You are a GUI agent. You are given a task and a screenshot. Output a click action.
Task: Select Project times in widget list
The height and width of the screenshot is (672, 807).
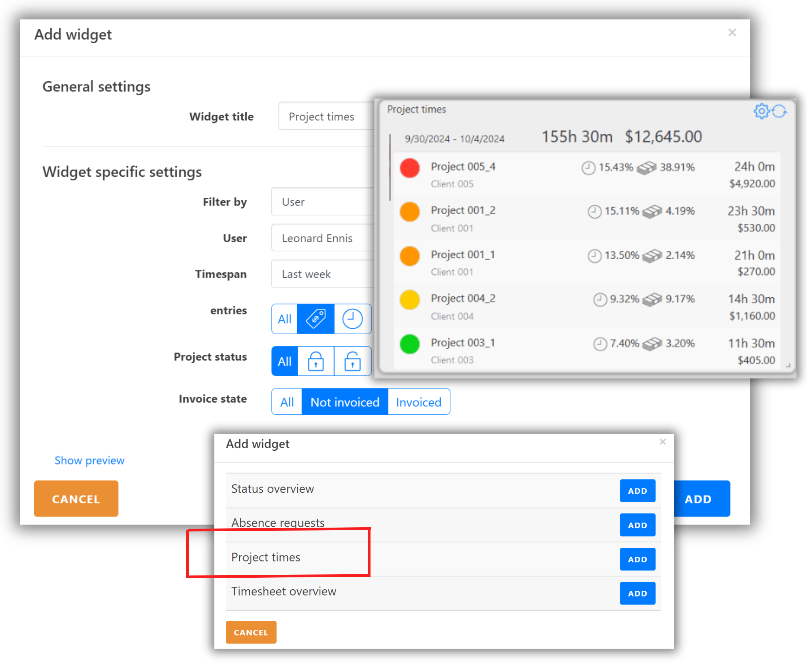click(266, 557)
